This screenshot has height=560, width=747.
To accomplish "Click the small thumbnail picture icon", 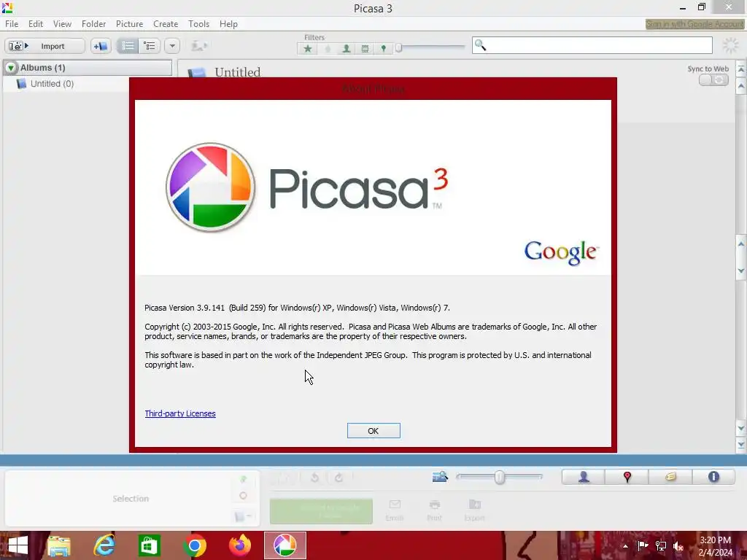I will point(440,476).
